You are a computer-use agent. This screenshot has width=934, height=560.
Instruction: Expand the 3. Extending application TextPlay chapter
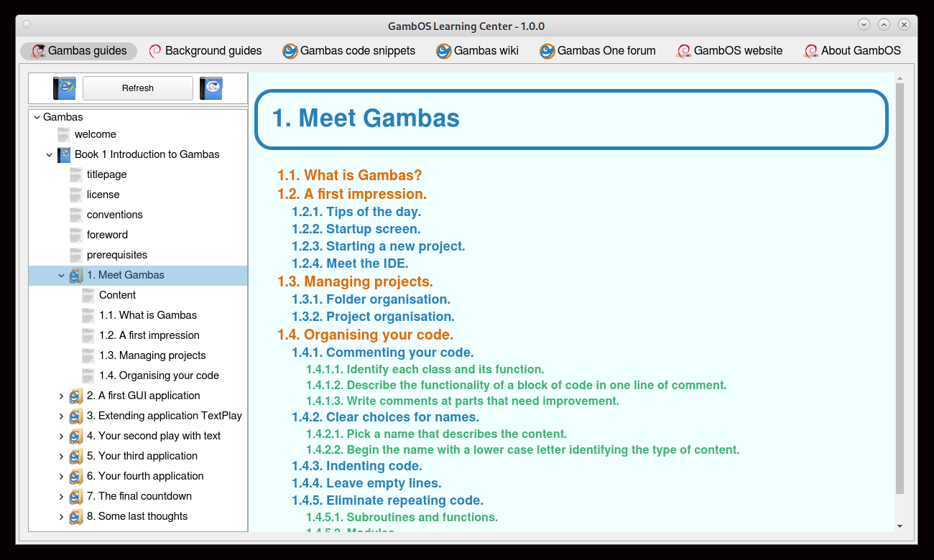click(x=62, y=416)
